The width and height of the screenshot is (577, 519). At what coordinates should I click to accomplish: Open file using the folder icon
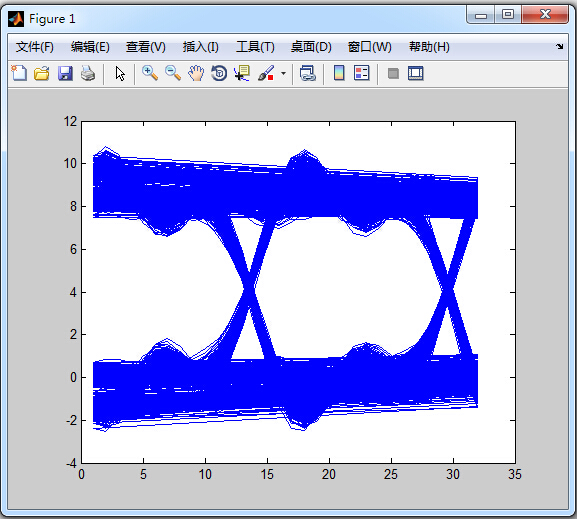42,73
